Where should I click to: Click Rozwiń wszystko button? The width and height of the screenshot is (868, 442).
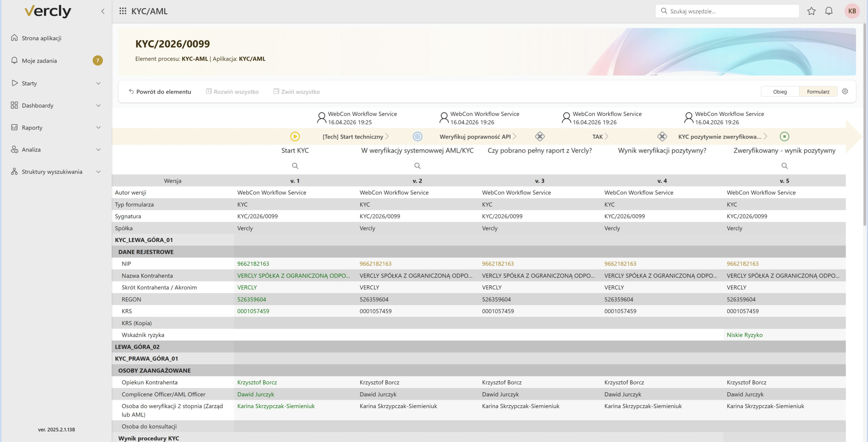(x=233, y=92)
